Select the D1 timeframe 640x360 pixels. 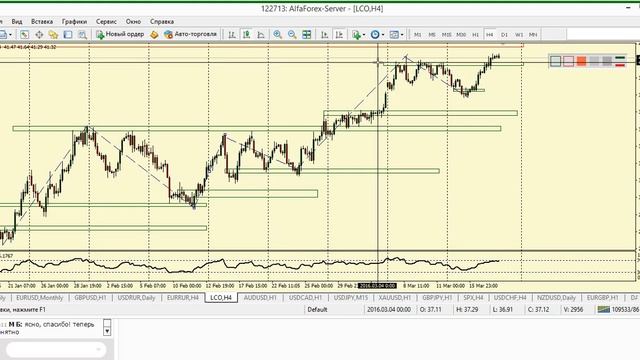(x=504, y=35)
